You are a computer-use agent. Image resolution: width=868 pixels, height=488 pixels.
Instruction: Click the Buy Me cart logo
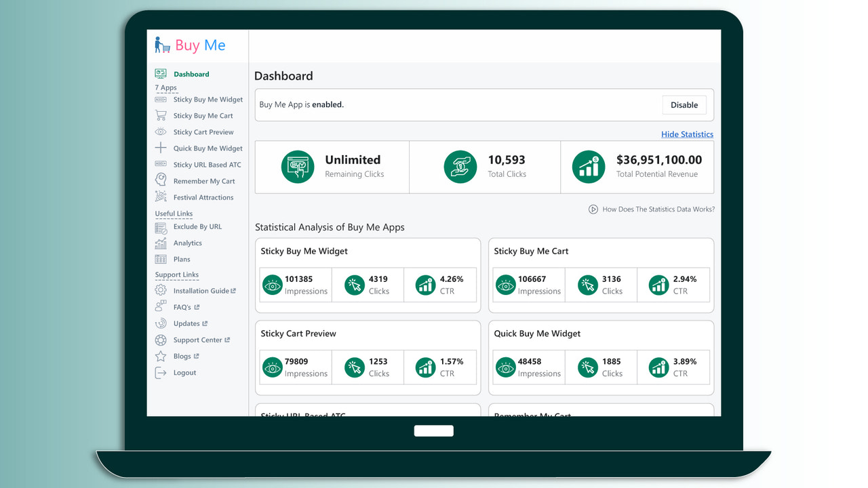tap(163, 45)
